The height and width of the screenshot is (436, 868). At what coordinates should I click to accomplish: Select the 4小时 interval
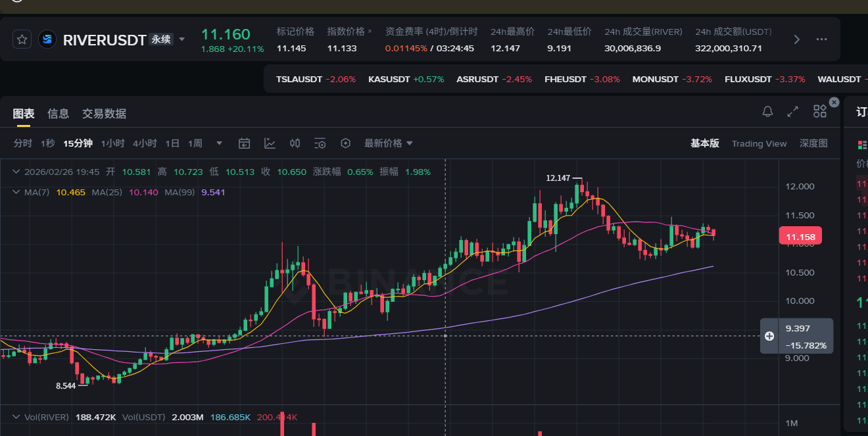click(145, 143)
